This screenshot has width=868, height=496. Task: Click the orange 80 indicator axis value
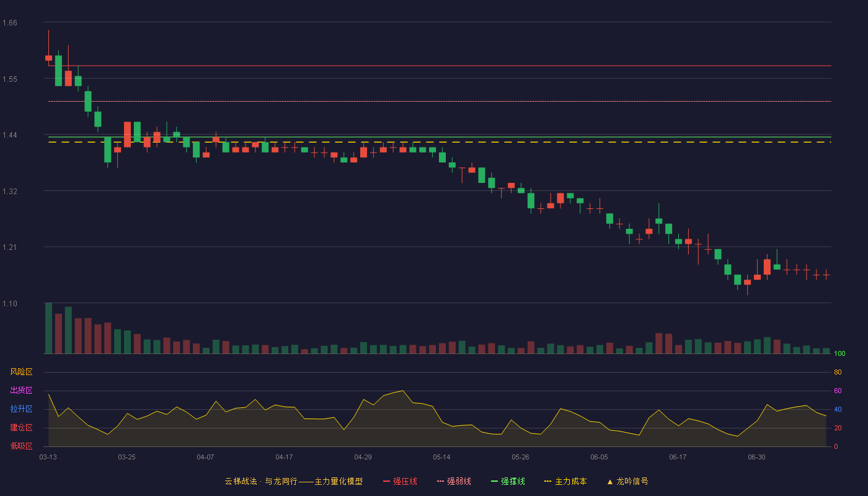[838, 373]
